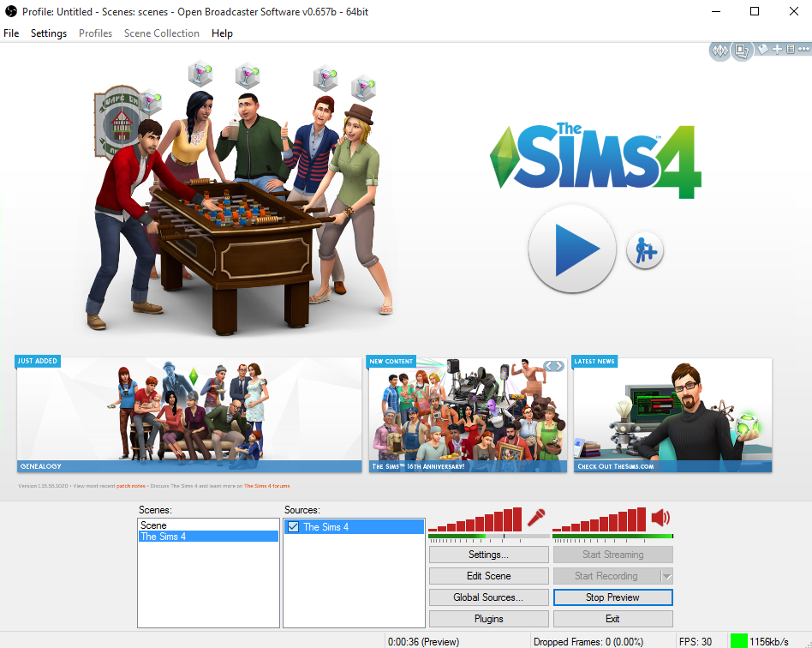
Task: Click the news carousel arrows on New Content
Action: 553,366
